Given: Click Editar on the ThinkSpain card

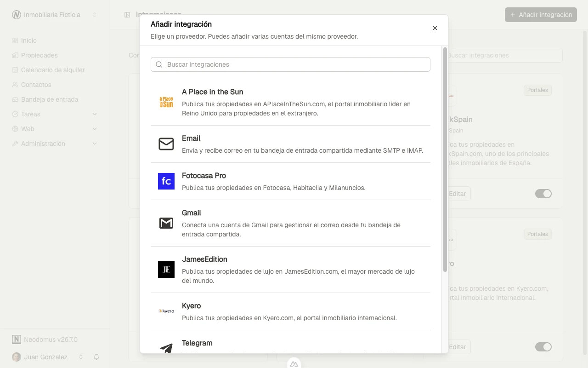Looking at the screenshot, I should [457, 194].
